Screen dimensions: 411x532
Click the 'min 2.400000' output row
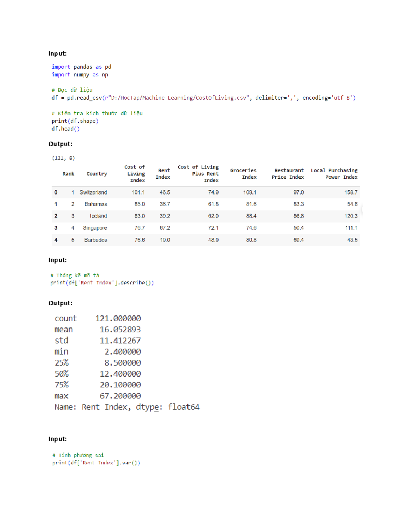(x=98, y=352)
